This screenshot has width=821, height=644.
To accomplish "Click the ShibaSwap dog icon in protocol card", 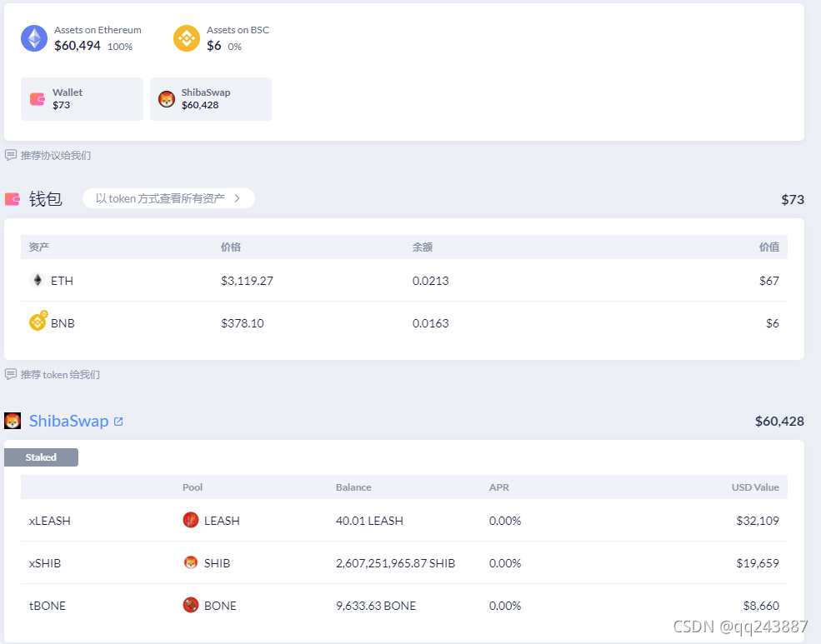I will 167,99.
